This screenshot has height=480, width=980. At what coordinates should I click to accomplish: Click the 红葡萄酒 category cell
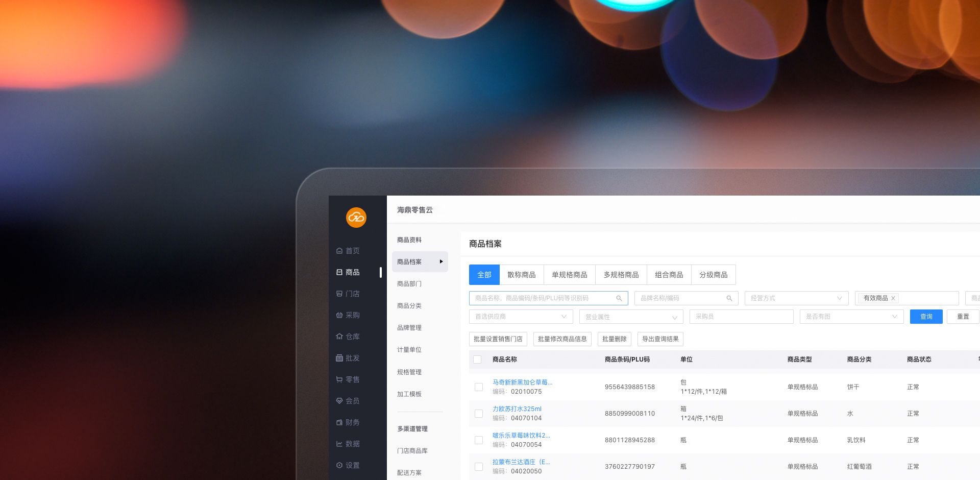click(860, 467)
